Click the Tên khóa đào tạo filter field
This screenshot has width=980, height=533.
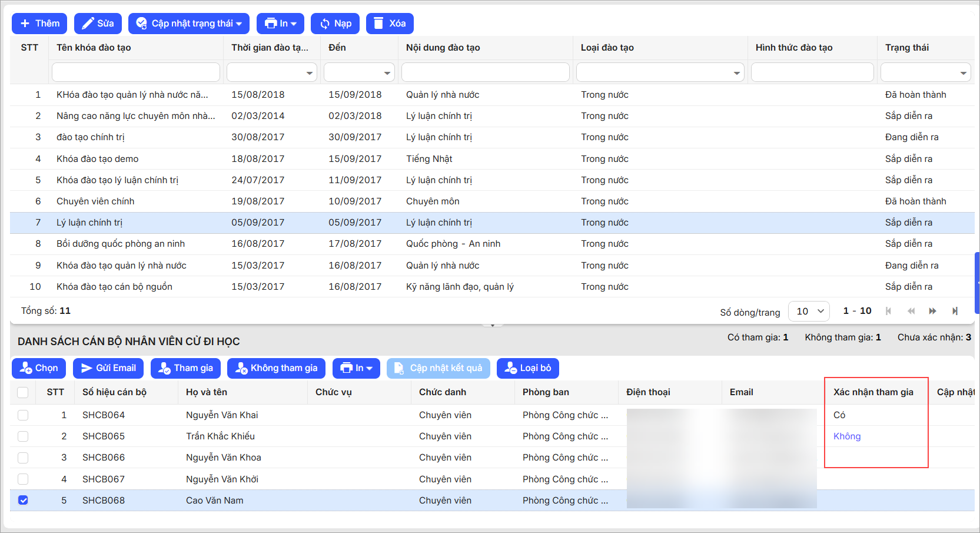click(x=135, y=72)
